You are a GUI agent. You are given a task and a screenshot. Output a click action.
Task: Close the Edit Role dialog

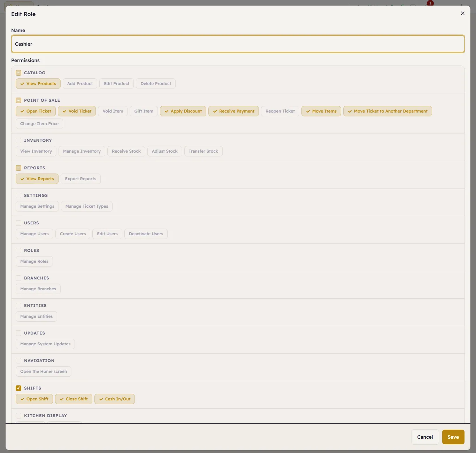point(463,13)
